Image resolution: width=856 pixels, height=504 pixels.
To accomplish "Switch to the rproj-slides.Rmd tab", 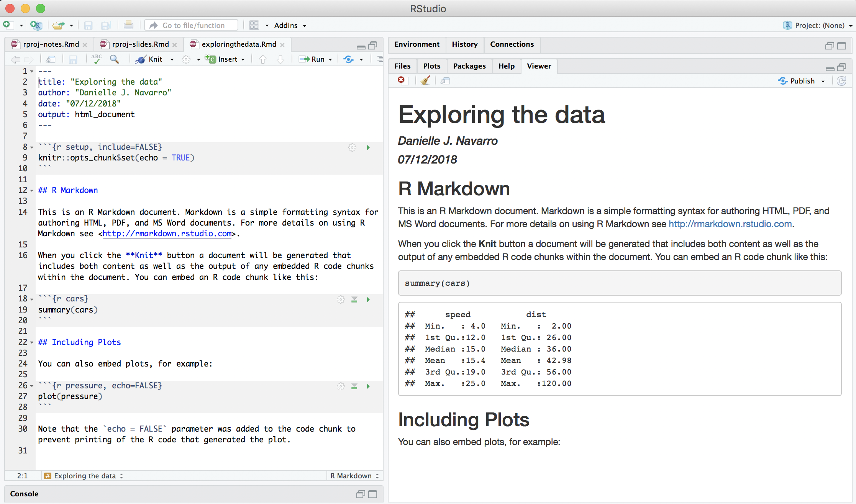I will (x=140, y=44).
